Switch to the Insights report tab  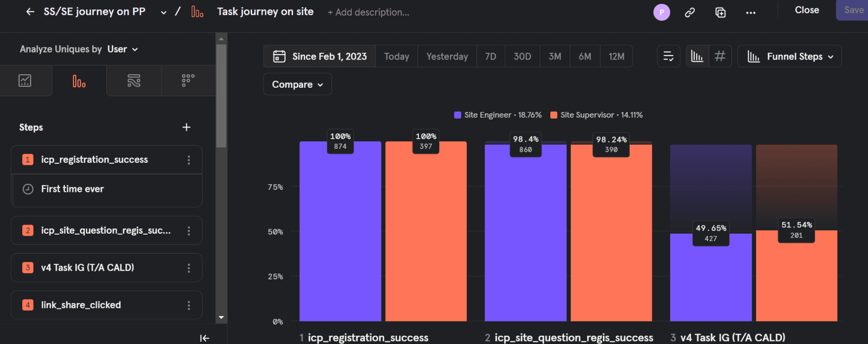tap(25, 80)
